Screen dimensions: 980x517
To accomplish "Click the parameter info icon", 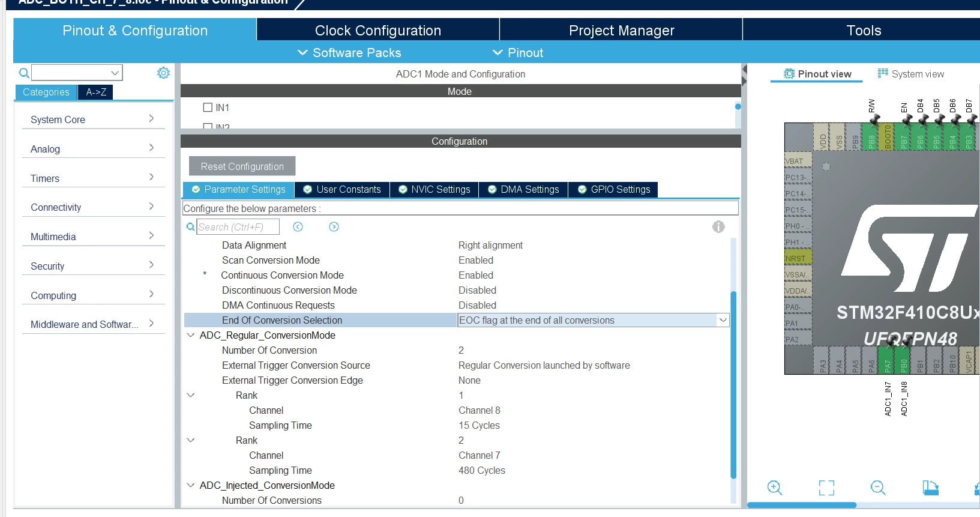I will [x=718, y=227].
